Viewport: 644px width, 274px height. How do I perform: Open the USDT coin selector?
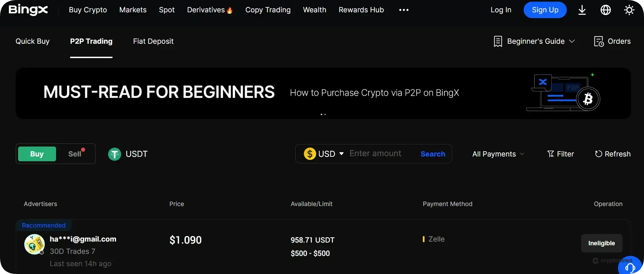click(128, 154)
